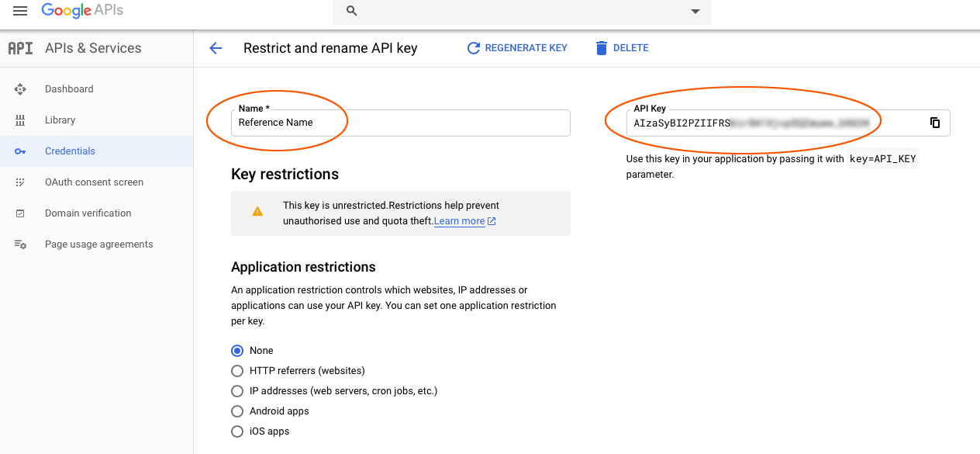
Task: Copy the API key to clipboard
Action: point(935,123)
